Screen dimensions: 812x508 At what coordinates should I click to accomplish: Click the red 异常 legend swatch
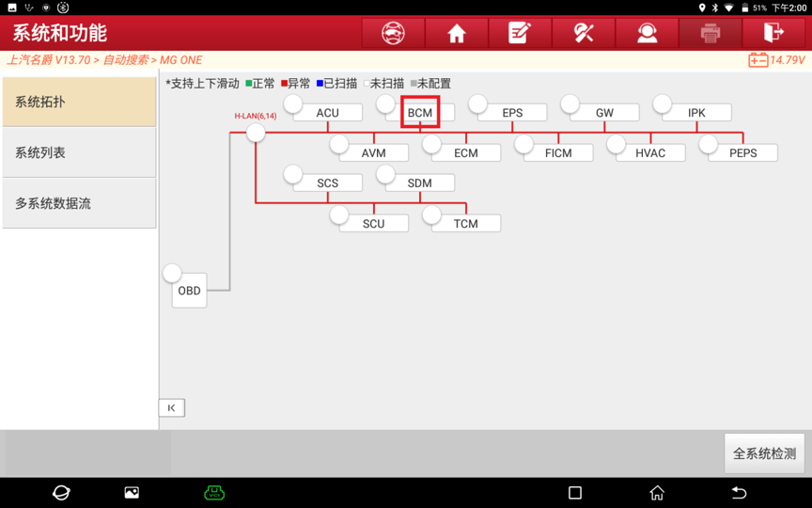284,84
